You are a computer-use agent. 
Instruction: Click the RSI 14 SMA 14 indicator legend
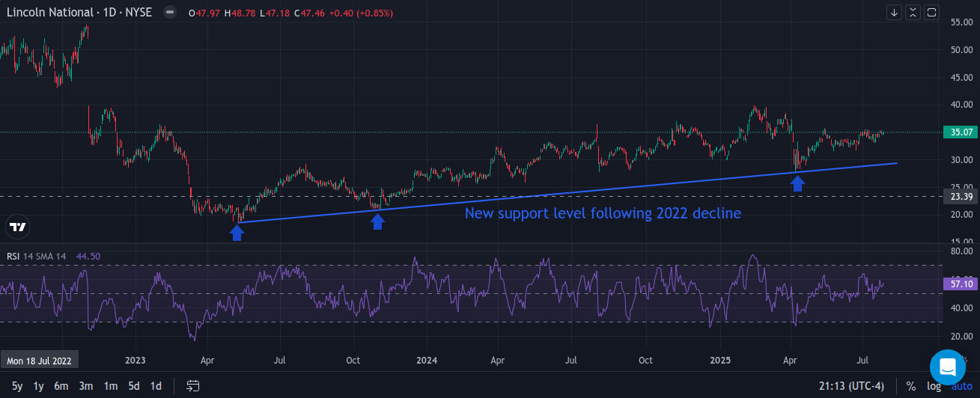tap(37, 256)
